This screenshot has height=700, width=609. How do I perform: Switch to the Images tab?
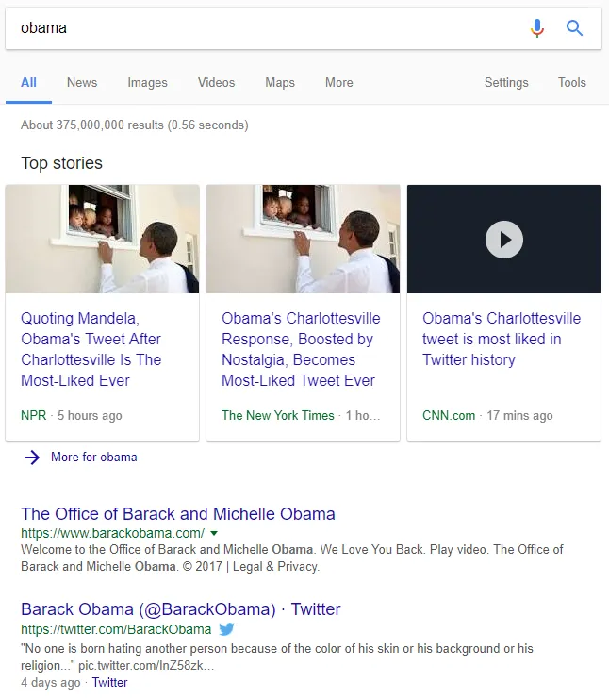point(148,83)
